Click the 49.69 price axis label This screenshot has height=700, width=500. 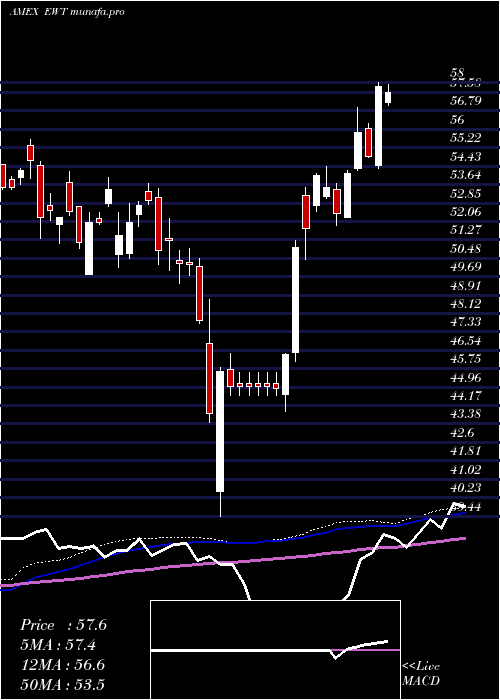pos(466,267)
